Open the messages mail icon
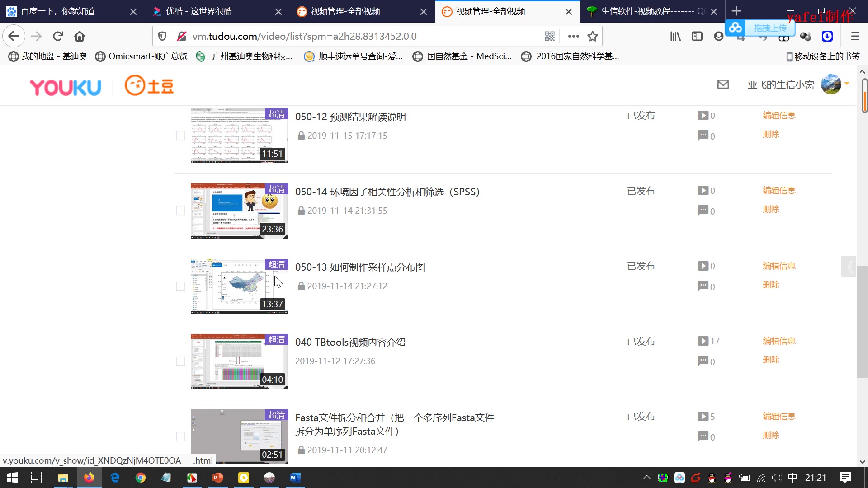The image size is (868, 488). coord(723,84)
